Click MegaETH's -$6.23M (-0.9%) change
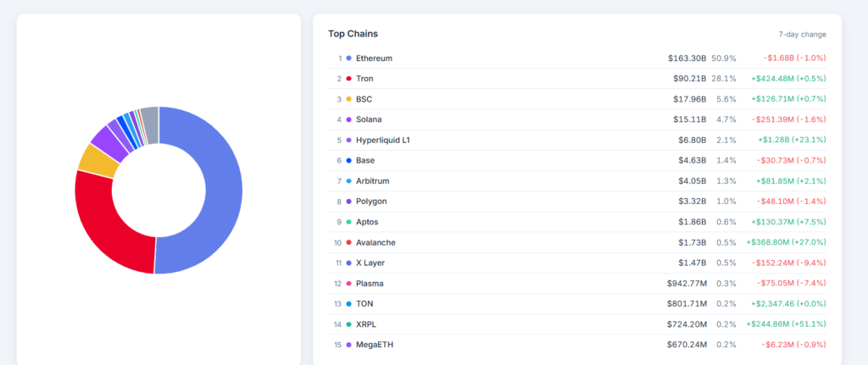This screenshot has width=868, height=365. click(793, 345)
